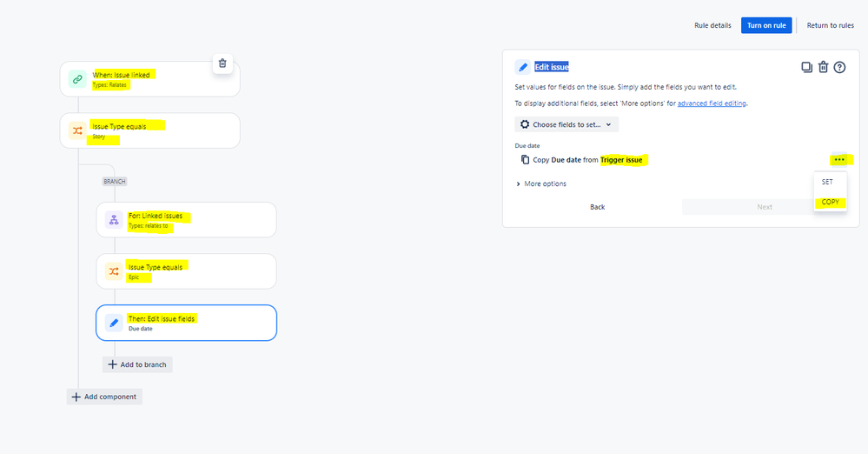
Task: Click the pencil icon on Edit issue fields step
Action: (114, 323)
